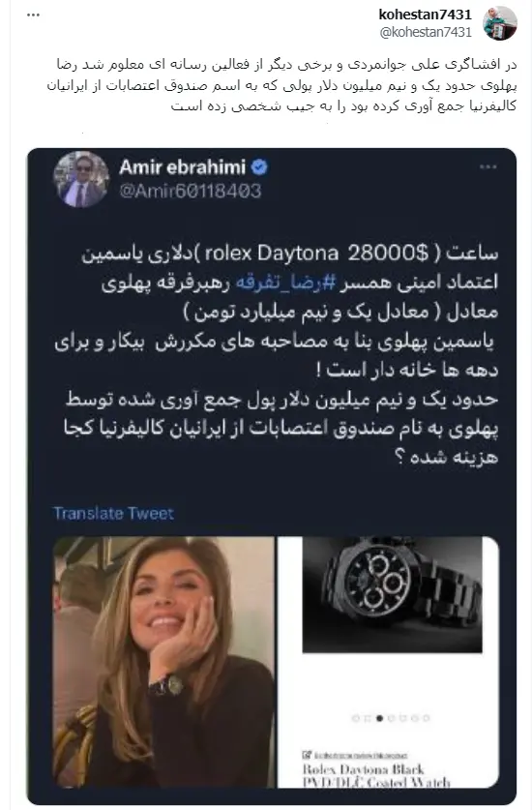
Task: Click the @Amir60118403 handle
Action: click(x=191, y=192)
